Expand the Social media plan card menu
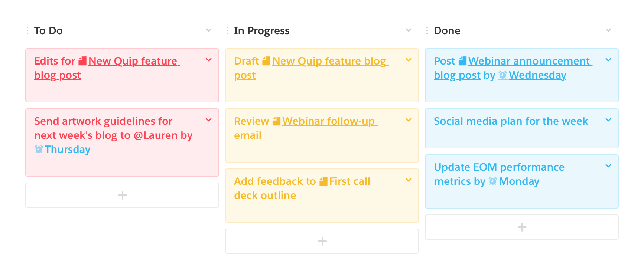 tap(608, 120)
